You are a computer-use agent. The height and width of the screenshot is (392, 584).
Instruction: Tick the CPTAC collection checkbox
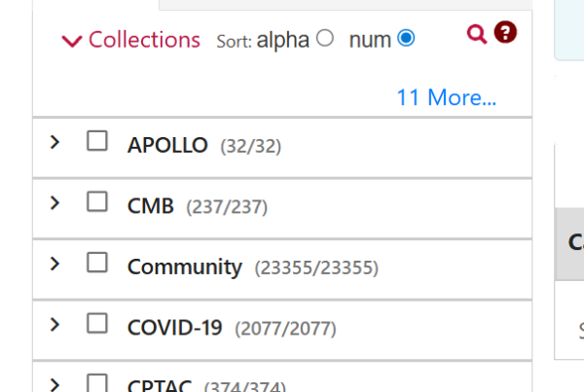pos(97,382)
